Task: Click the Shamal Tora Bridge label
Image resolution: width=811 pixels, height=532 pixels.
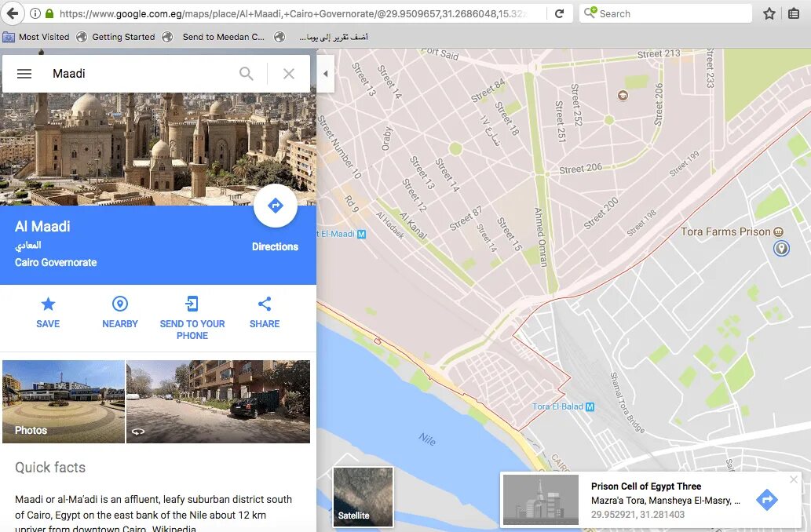Action: [x=627, y=403]
